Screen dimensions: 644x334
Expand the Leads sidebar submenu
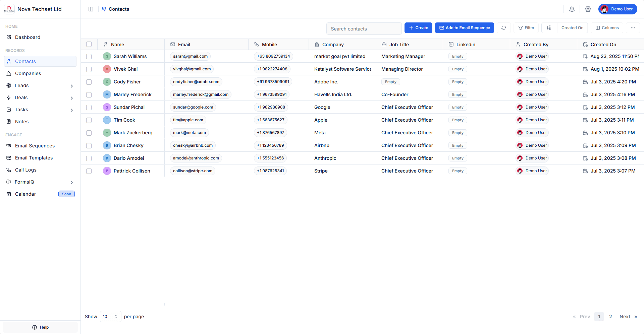pos(71,86)
